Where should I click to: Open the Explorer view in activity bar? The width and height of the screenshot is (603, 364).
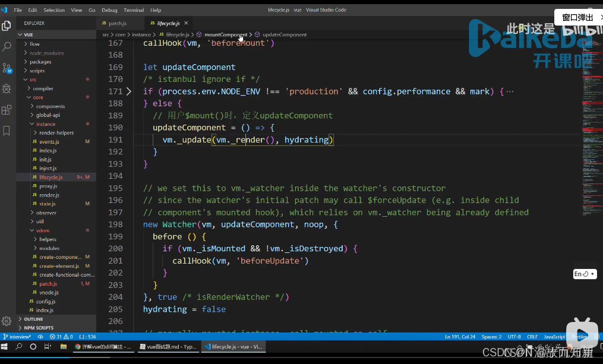[7, 26]
